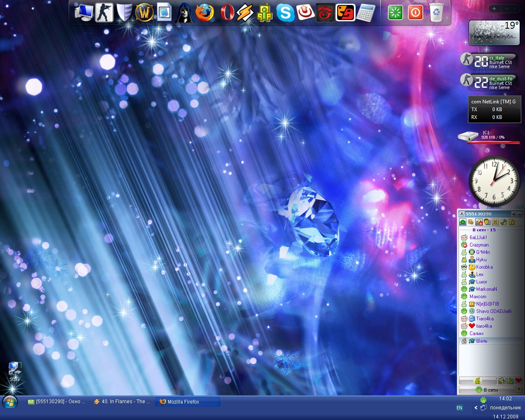
Task: Expand hidden system tray icons arrow
Action: (x=476, y=408)
